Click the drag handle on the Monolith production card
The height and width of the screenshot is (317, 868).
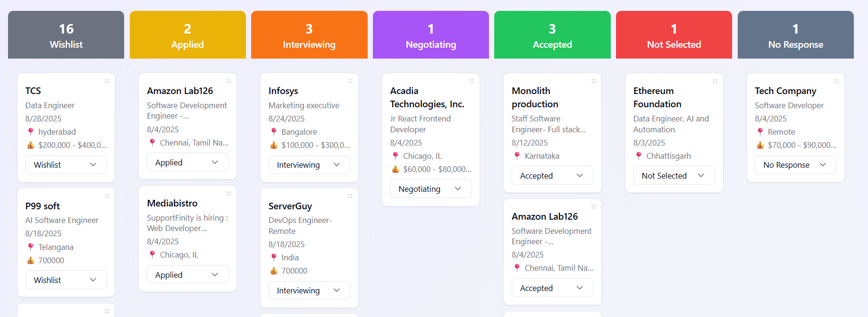(593, 81)
